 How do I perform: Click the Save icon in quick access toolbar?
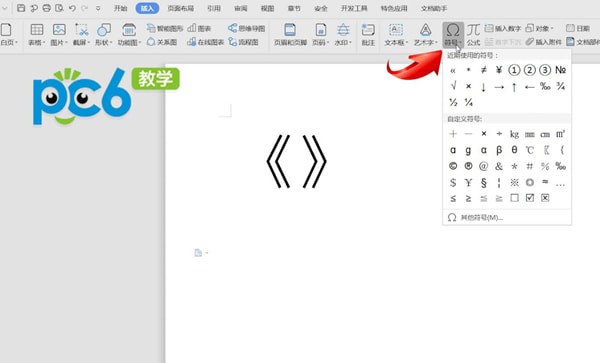21,8
